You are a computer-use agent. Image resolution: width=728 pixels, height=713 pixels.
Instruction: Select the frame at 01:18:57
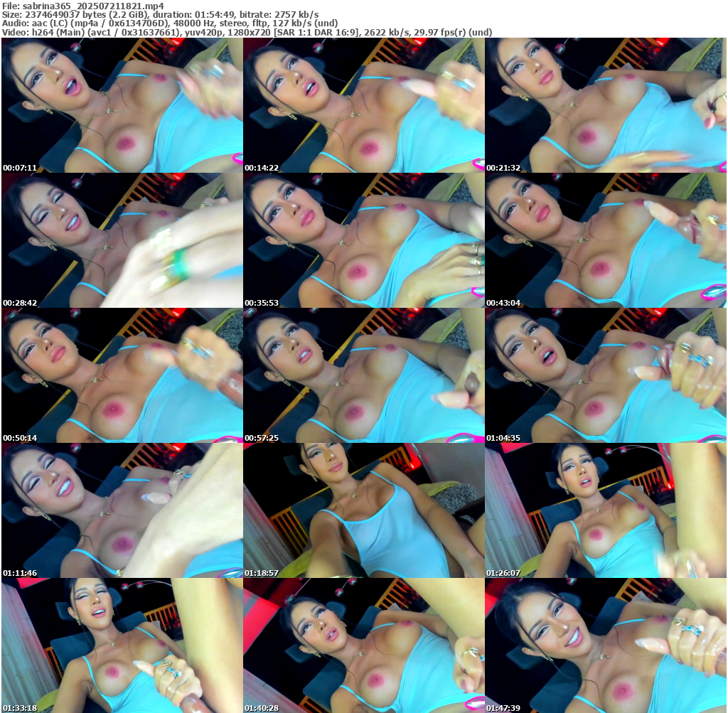tap(363, 510)
